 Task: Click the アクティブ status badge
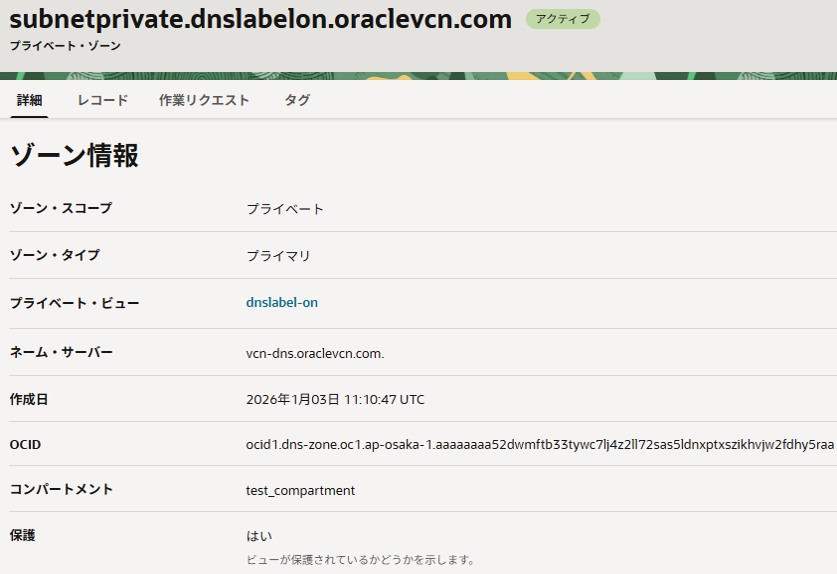coord(562,19)
